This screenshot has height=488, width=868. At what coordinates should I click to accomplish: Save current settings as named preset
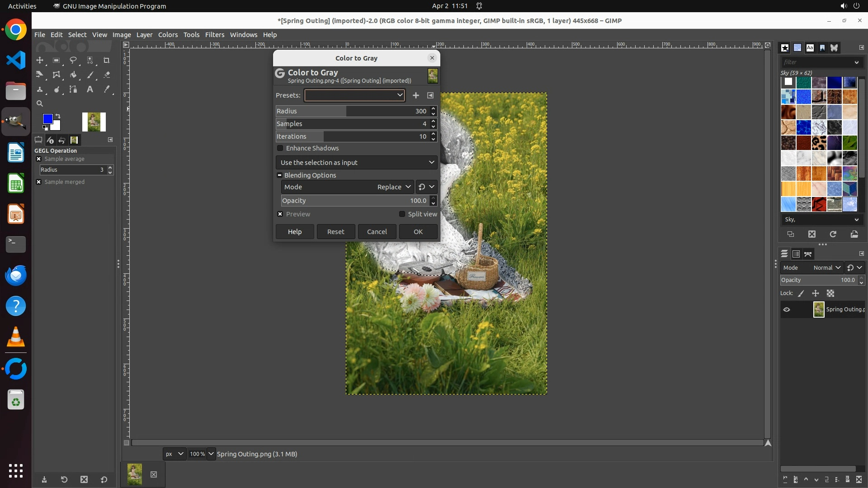tap(415, 95)
